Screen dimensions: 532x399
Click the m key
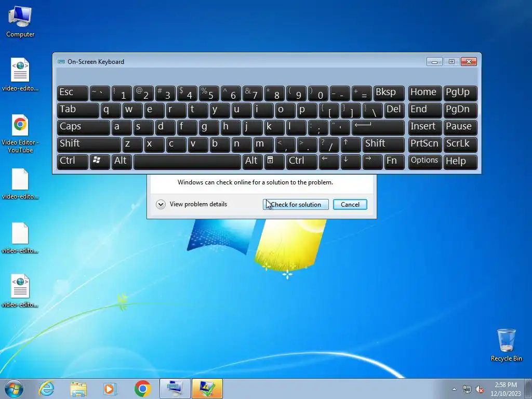(x=263, y=144)
